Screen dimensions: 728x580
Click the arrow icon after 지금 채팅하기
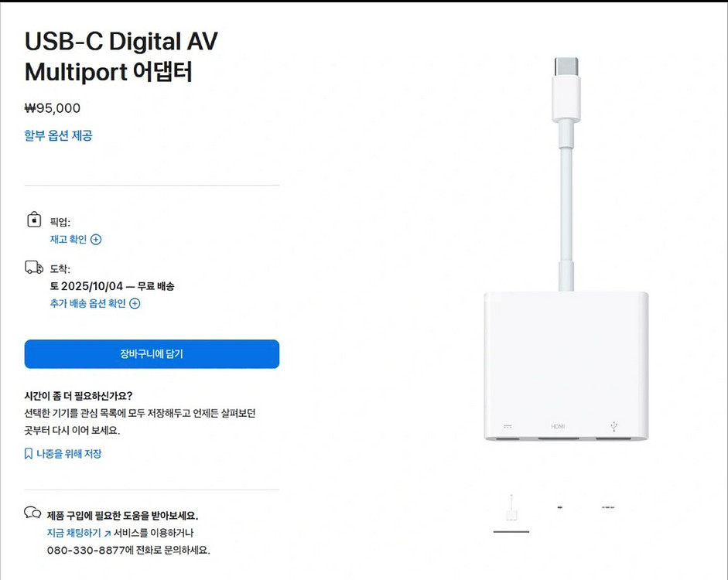[108, 534]
